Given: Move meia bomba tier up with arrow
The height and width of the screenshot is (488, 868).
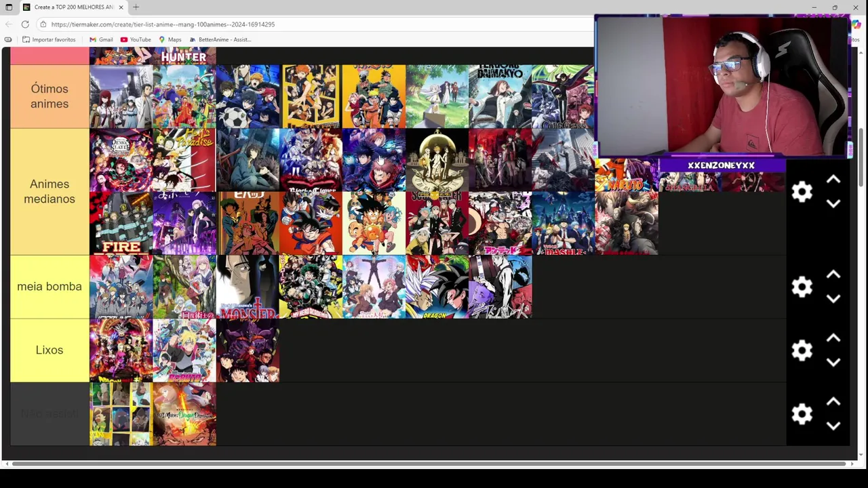Looking at the screenshot, I should (x=833, y=275).
